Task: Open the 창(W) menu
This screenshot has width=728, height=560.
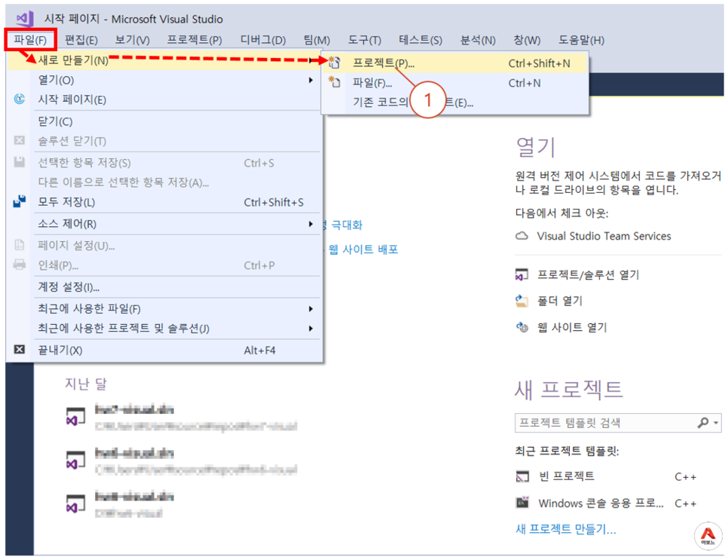Action: coord(527,40)
